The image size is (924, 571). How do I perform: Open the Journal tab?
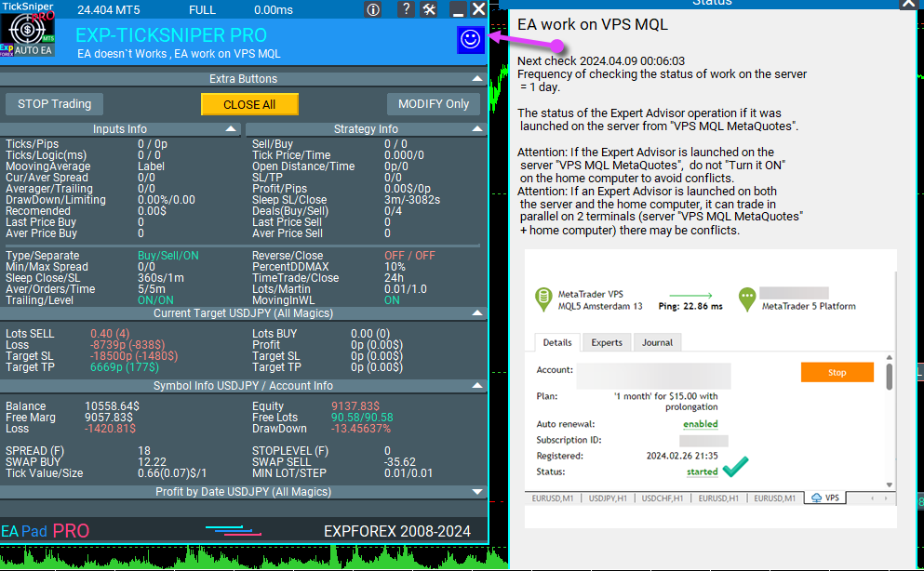click(657, 342)
